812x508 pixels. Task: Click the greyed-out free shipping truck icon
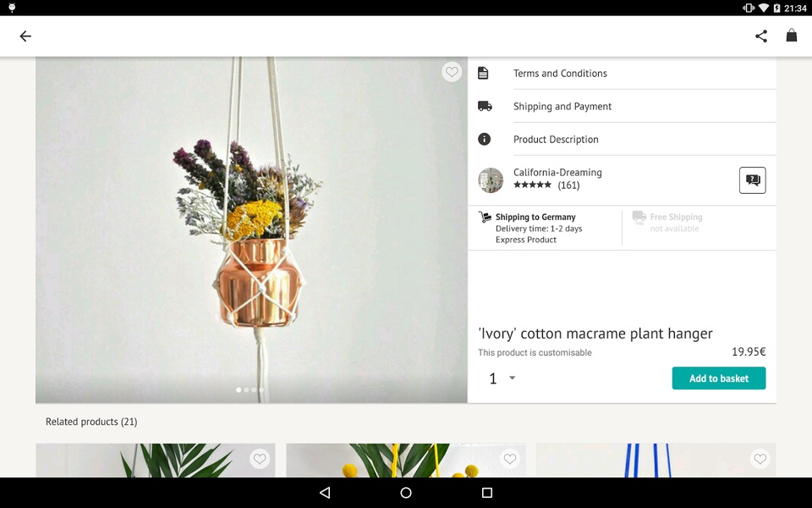[639, 218]
